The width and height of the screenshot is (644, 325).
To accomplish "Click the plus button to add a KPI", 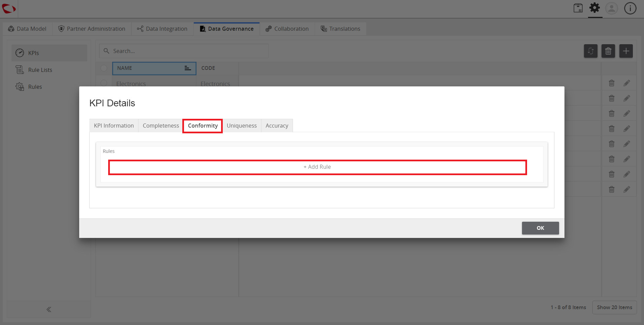I will [x=626, y=51].
